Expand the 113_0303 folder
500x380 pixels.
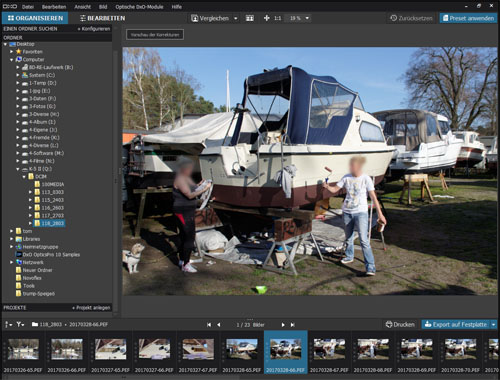tap(30, 192)
